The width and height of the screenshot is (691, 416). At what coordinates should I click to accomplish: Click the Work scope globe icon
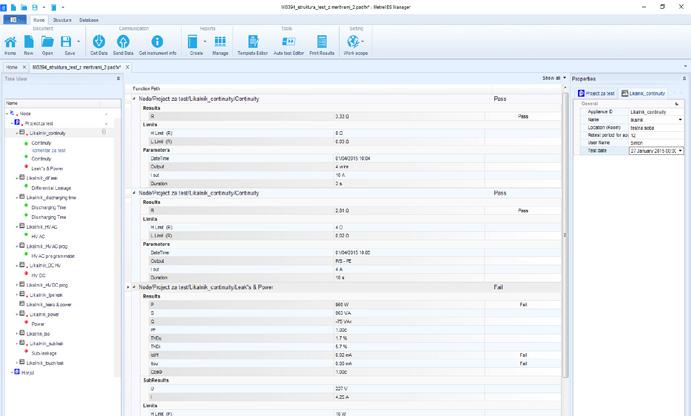point(353,42)
